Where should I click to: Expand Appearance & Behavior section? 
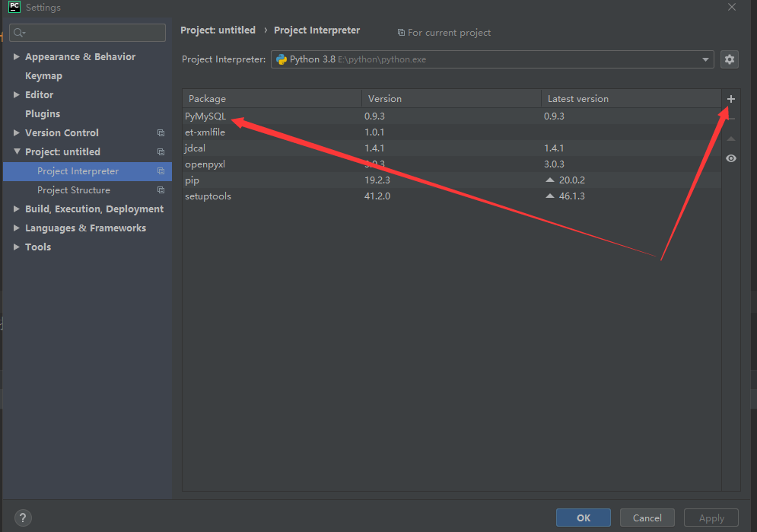coord(17,56)
